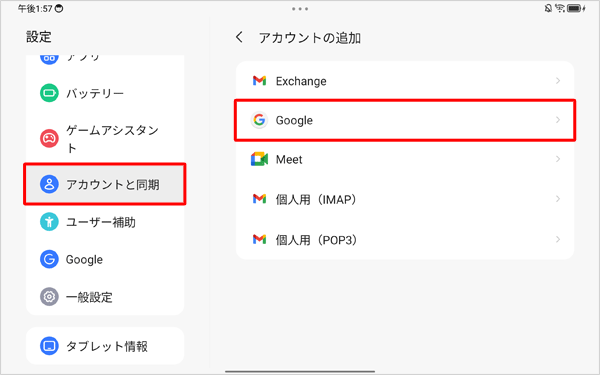Click the teal accessibility figure icon
Viewport: 600px width, 375px height.
point(49,222)
